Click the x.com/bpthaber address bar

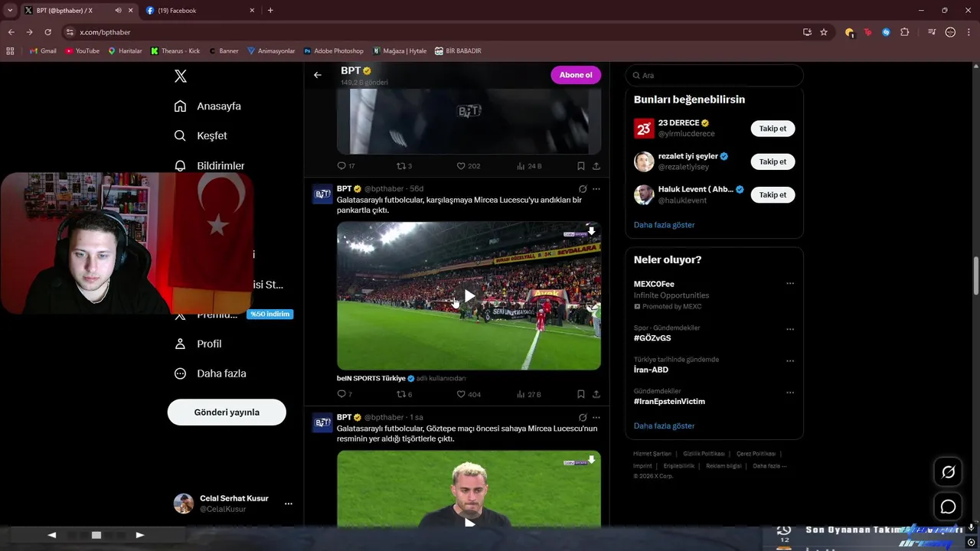pos(429,32)
